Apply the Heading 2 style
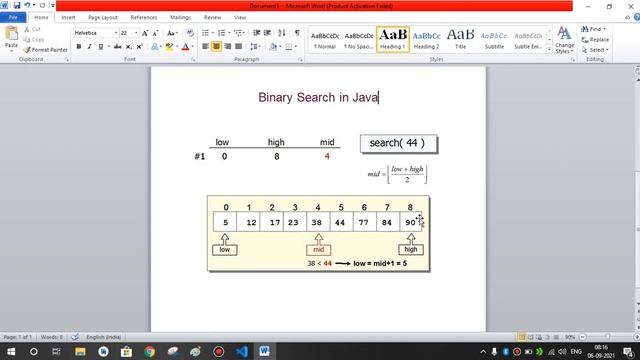640x360 pixels. point(427,40)
